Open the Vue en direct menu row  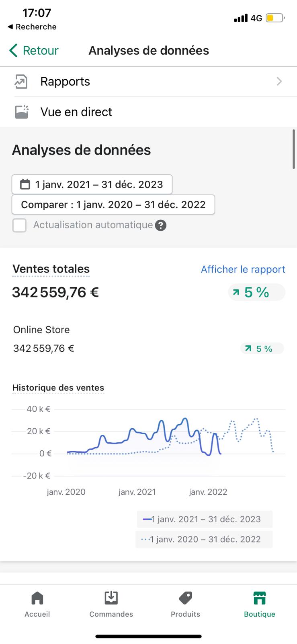[148, 112]
